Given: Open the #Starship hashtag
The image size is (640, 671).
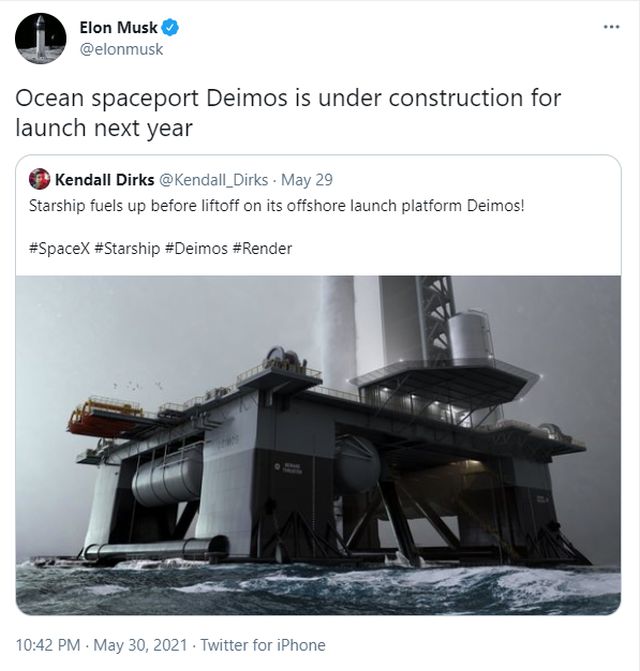Looking at the screenshot, I should (127, 248).
